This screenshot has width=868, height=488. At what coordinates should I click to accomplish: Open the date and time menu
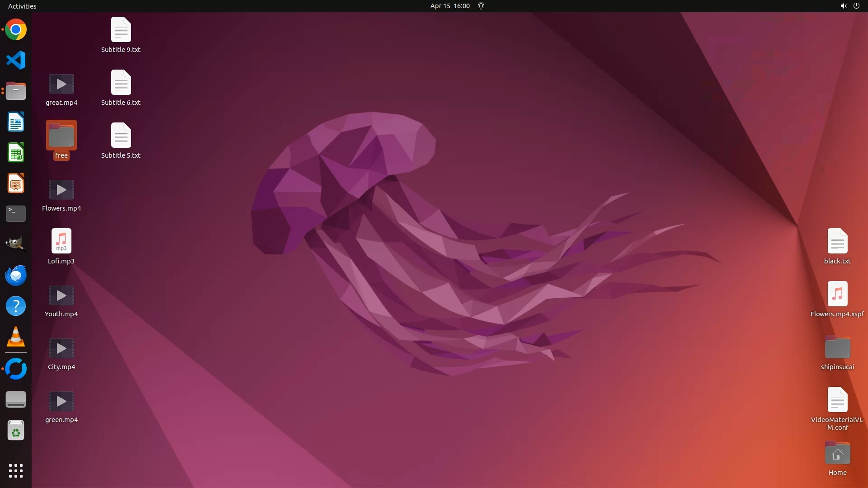point(449,6)
